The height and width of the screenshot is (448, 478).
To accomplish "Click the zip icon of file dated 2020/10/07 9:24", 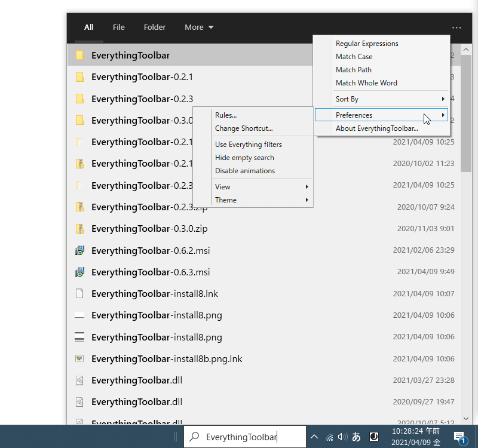I will click(79, 207).
